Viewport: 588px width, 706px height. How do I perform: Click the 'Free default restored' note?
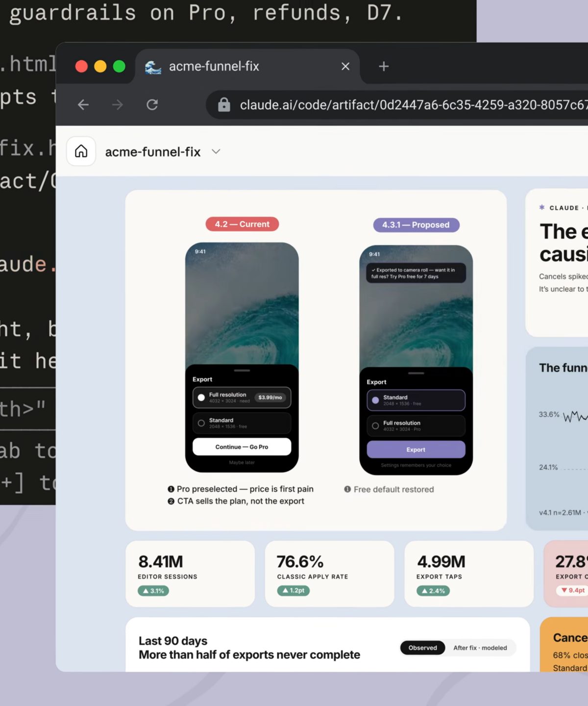(x=389, y=489)
